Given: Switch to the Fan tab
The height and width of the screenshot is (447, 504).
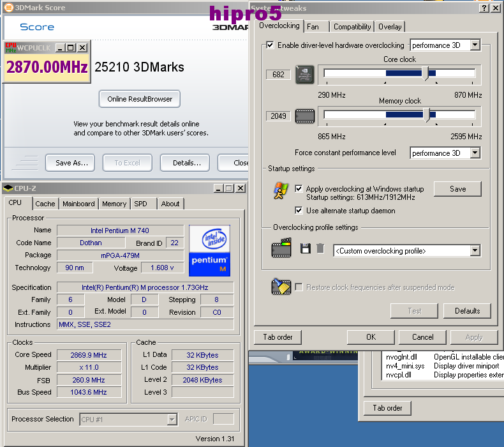Looking at the screenshot, I should (x=316, y=27).
